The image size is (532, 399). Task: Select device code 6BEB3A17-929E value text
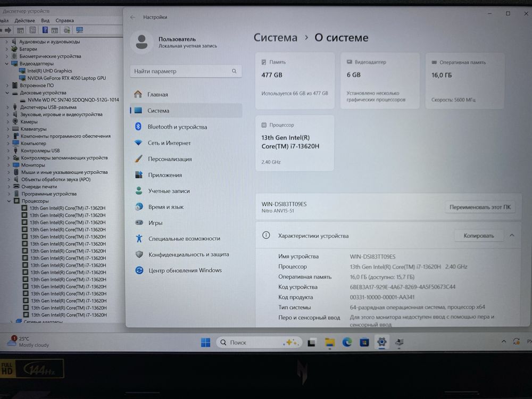402,287
